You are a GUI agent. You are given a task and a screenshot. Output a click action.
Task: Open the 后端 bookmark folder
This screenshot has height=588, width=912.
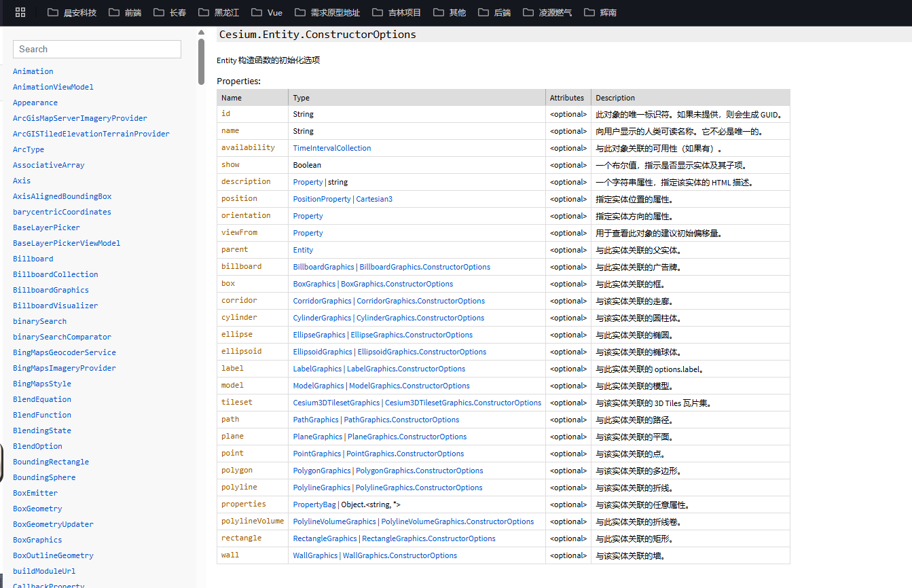point(494,12)
